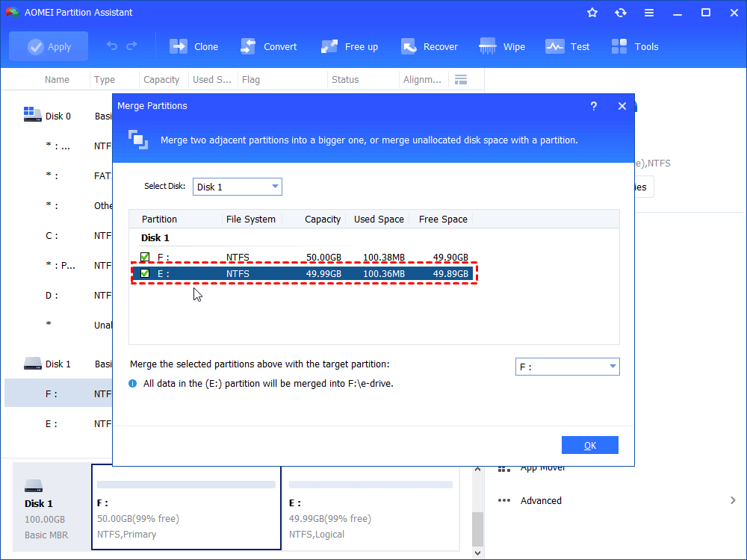Click the 100.36MB used space cell of E:
747x560 pixels.
click(383, 274)
